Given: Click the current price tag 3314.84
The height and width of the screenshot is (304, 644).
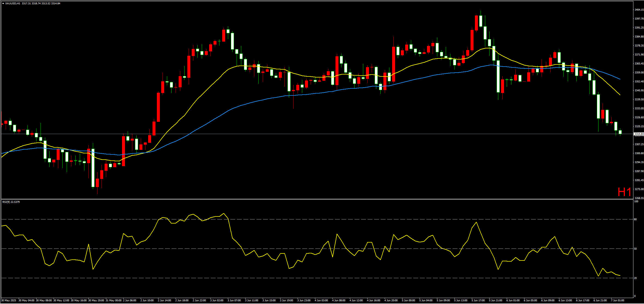Looking at the screenshot, I should [x=639, y=134].
